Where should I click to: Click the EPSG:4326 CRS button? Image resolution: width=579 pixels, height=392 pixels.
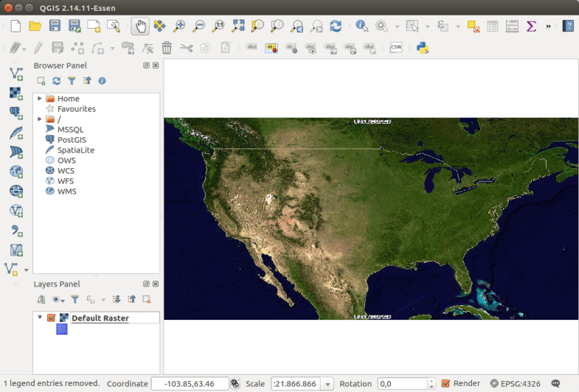[516, 383]
